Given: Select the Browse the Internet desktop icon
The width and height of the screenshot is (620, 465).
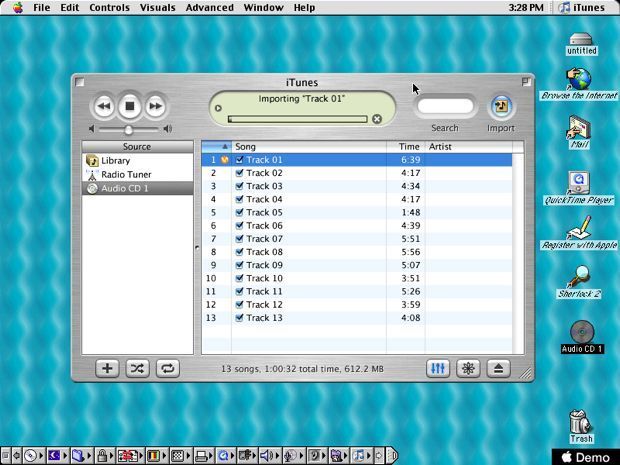Looking at the screenshot, I should (579, 84).
